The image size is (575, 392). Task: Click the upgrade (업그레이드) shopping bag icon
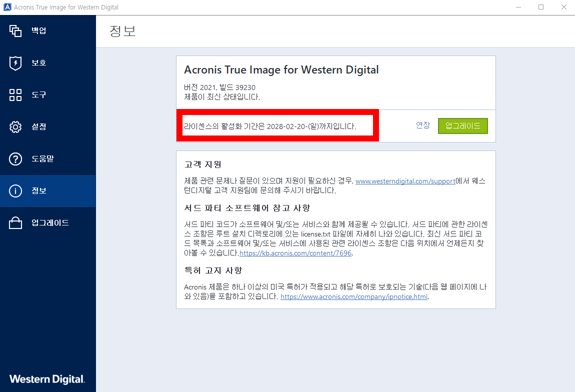pos(15,223)
